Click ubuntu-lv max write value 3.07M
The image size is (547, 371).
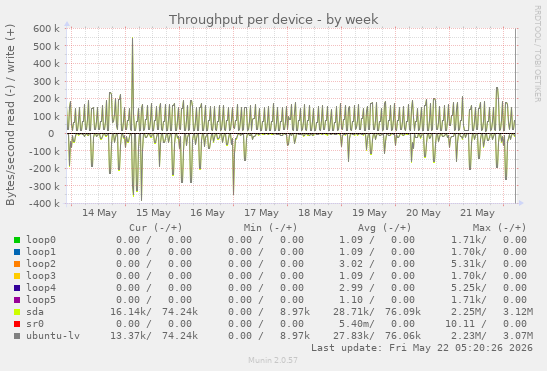(518, 336)
